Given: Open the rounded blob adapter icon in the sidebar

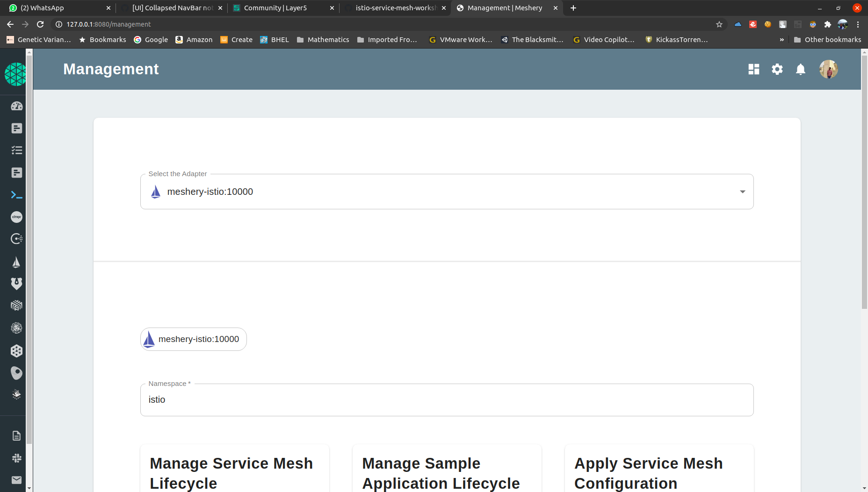Looking at the screenshot, I should pos(16,373).
